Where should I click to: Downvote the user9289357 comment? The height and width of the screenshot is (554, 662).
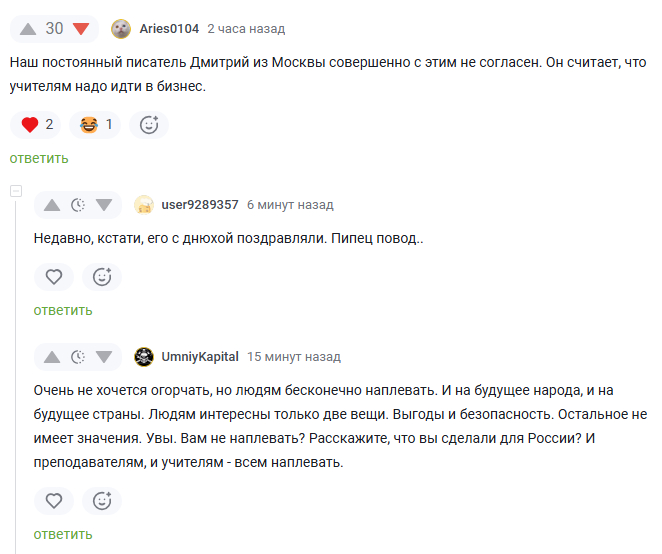[x=105, y=205]
